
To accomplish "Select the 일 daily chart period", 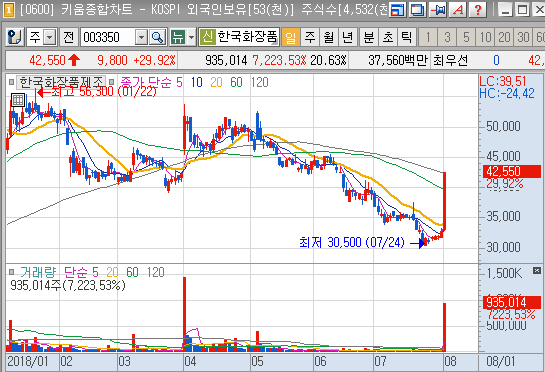I will (291, 37).
